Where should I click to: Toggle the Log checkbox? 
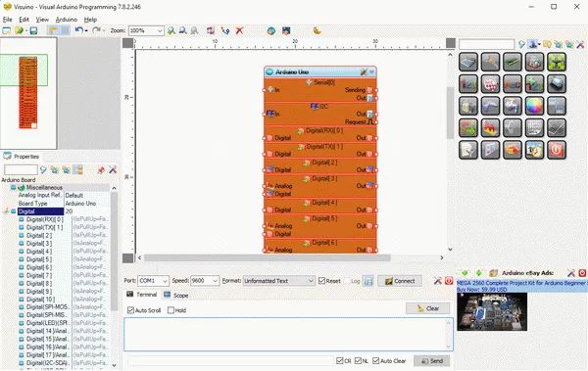[347, 281]
